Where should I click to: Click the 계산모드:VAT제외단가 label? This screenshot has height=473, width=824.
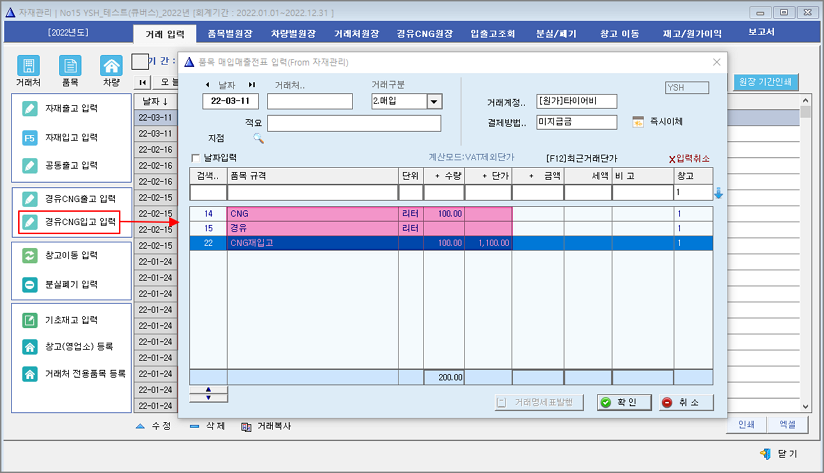(x=471, y=157)
